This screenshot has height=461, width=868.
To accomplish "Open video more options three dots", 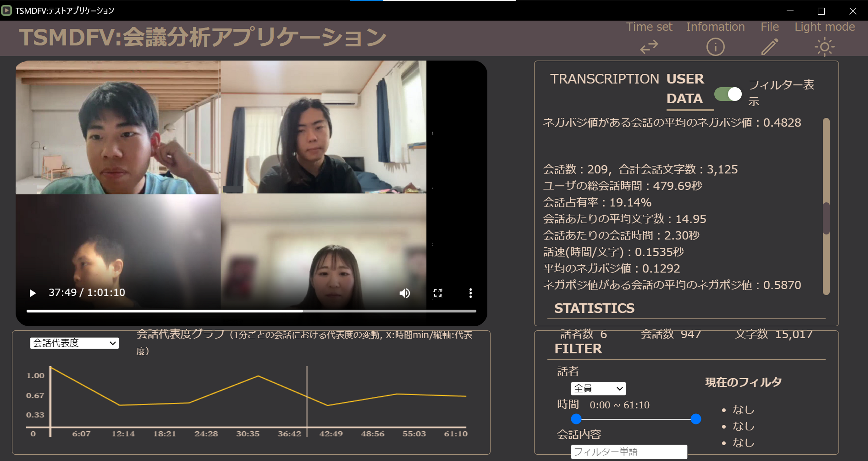I will 471,293.
